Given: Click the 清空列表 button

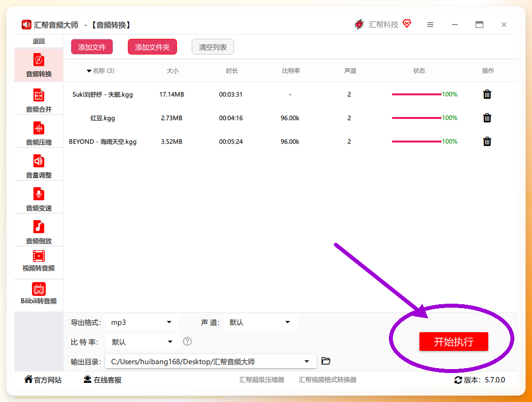Looking at the screenshot, I should (213, 47).
